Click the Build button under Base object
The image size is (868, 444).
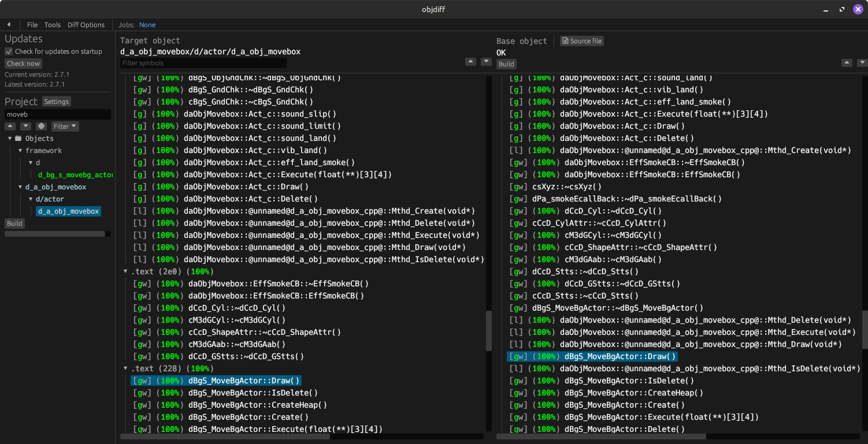click(506, 64)
